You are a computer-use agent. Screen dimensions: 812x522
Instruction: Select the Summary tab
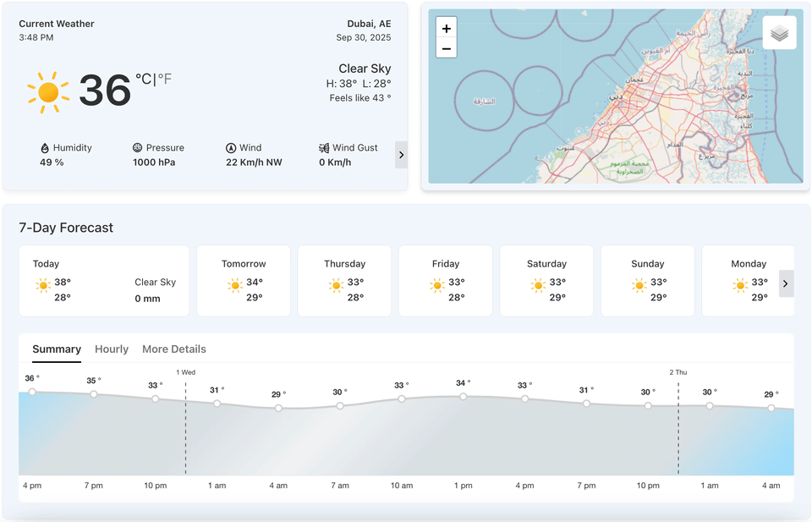57,349
